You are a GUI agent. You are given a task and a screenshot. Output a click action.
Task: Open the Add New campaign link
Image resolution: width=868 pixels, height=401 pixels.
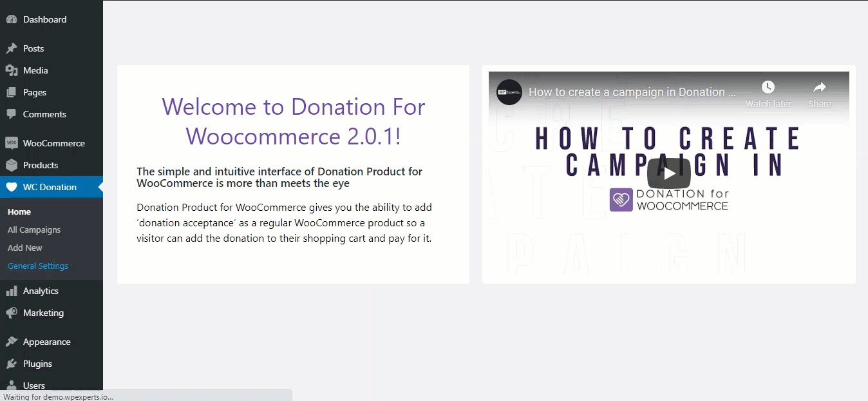25,248
